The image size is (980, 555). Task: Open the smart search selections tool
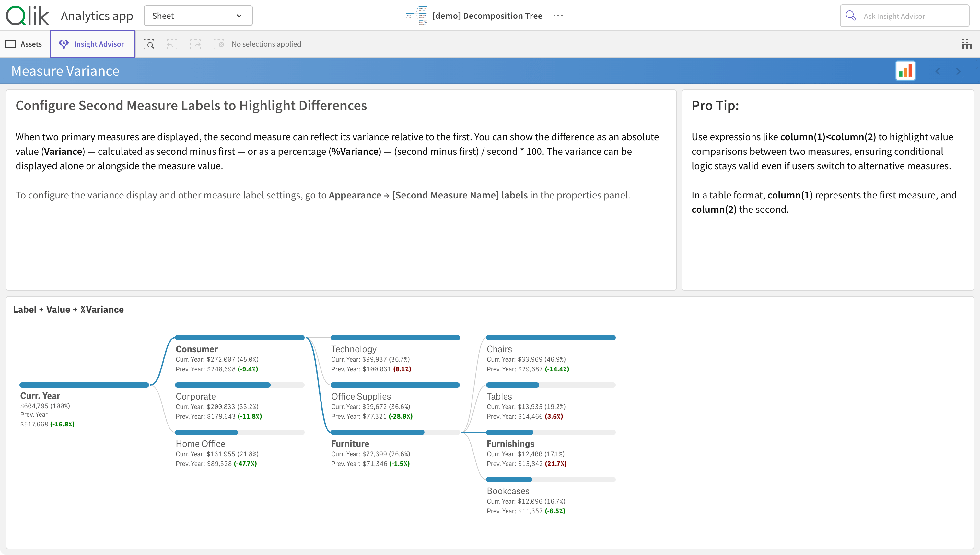click(x=149, y=44)
